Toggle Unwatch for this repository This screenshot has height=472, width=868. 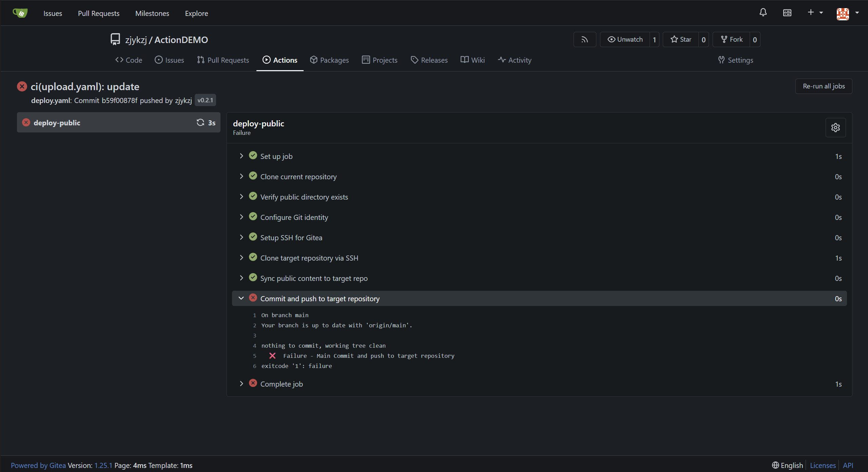tap(625, 40)
